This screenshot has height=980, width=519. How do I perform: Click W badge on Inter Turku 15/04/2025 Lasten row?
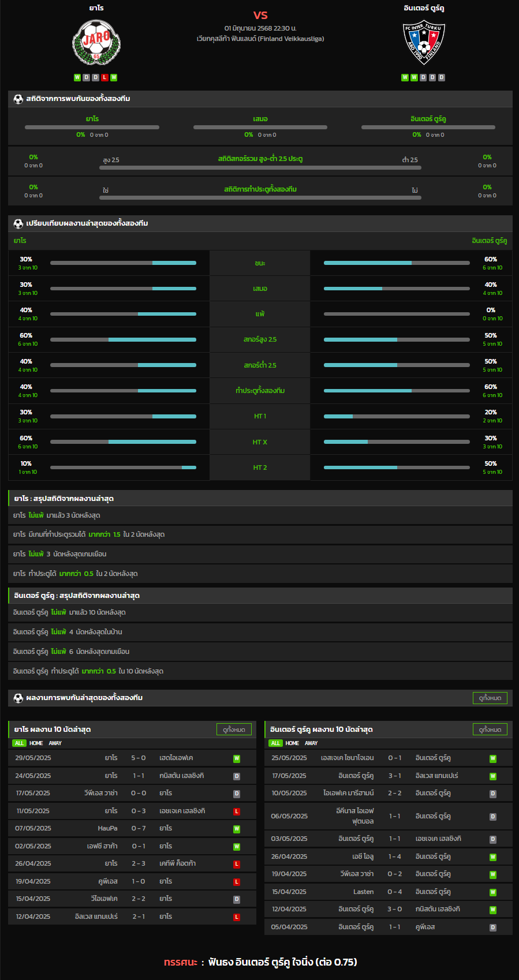pyautogui.click(x=493, y=892)
